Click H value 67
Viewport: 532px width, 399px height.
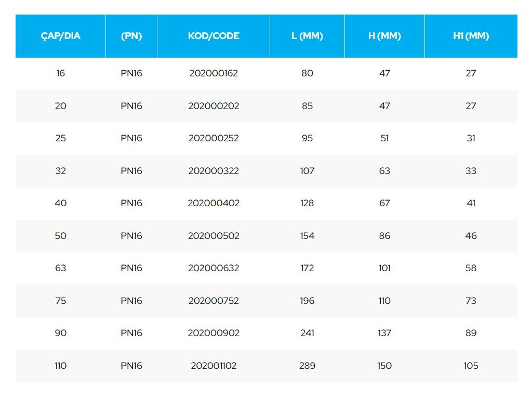(384, 203)
